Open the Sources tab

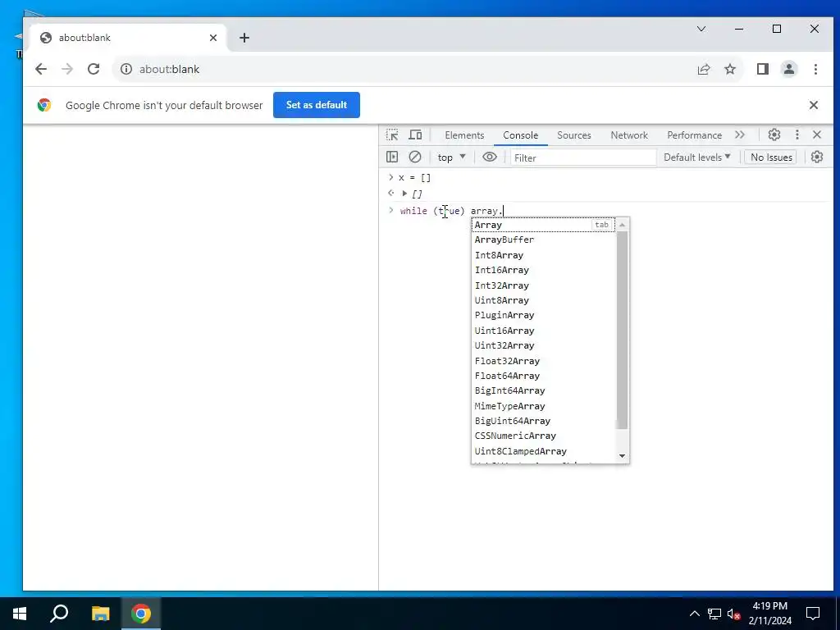click(x=573, y=135)
